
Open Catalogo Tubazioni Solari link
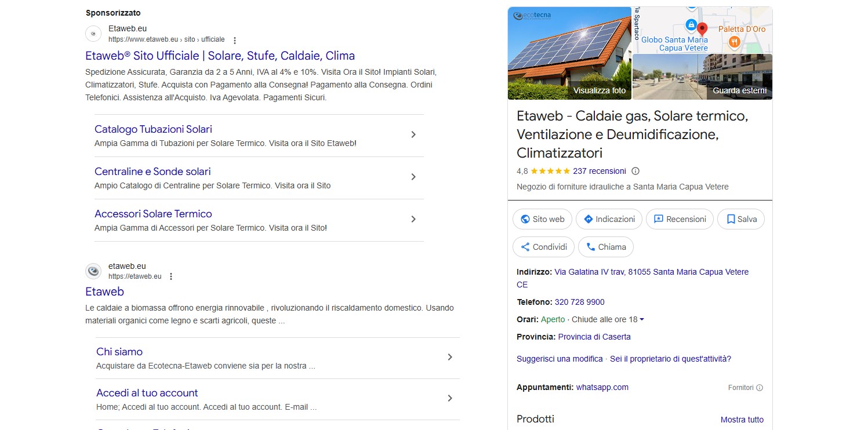tap(153, 129)
